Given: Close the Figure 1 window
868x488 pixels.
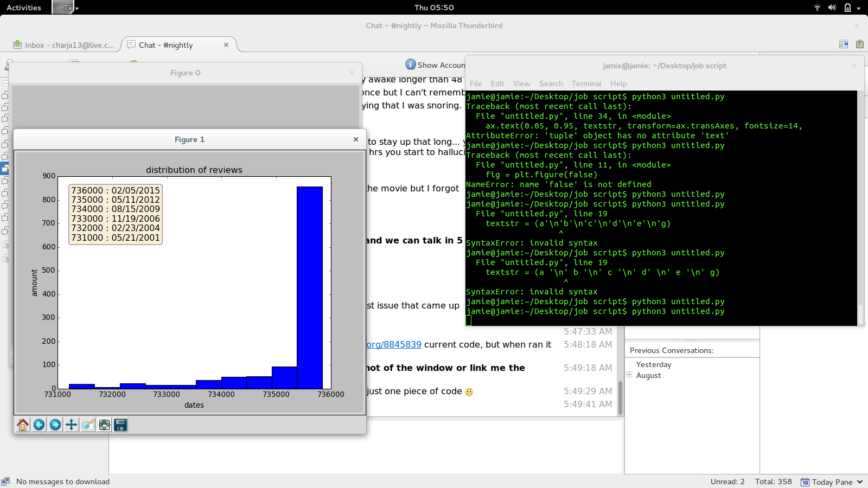Looking at the screenshot, I should click(356, 139).
